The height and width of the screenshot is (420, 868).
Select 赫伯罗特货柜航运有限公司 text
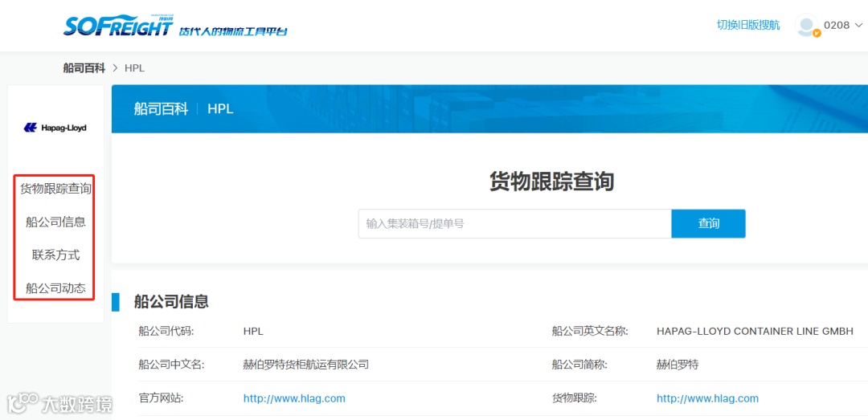tap(306, 365)
